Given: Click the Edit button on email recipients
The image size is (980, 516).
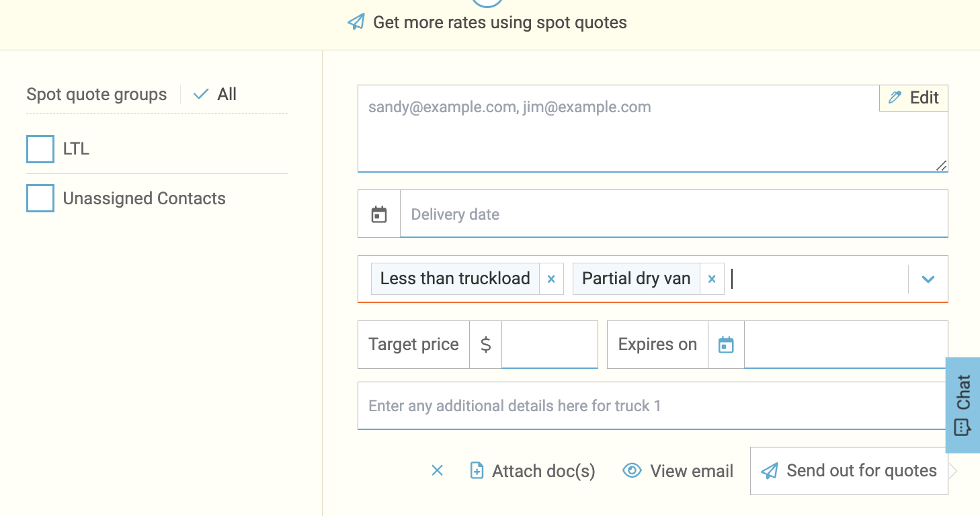Looking at the screenshot, I should [x=913, y=98].
